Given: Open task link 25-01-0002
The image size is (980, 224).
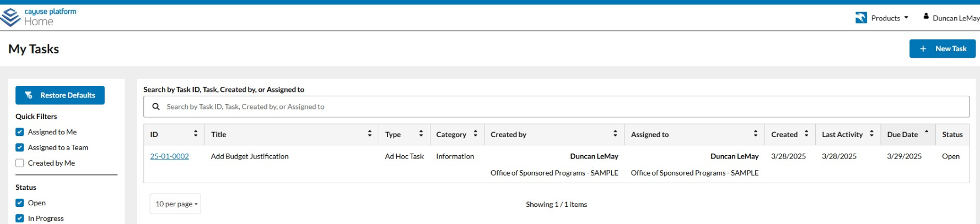Looking at the screenshot, I should (x=169, y=156).
